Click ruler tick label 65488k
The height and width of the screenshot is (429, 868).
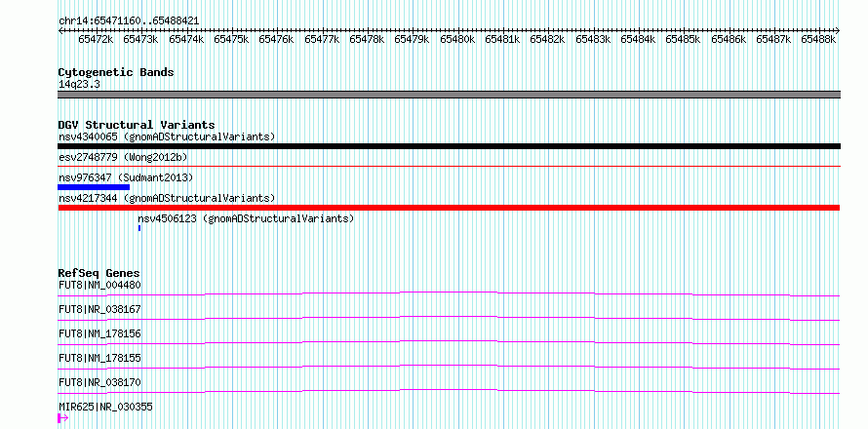pos(818,39)
